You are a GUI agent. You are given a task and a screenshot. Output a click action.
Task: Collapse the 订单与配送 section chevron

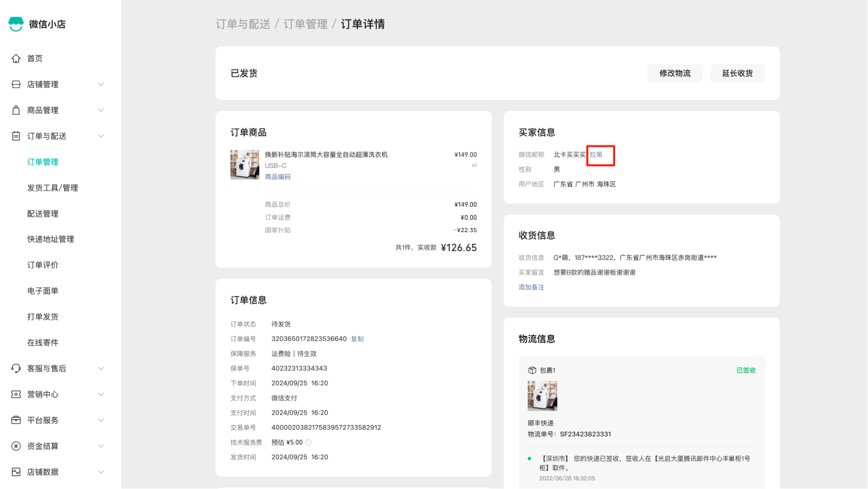[x=101, y=136]
